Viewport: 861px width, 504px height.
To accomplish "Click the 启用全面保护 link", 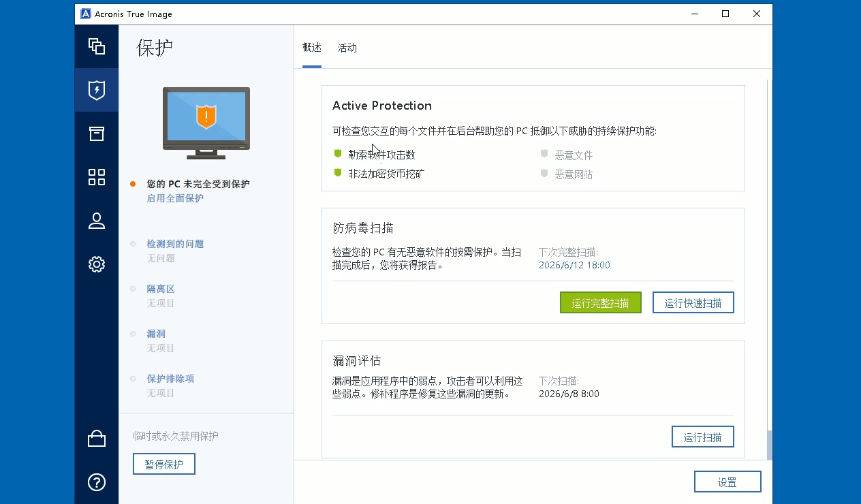I will (x=175, y=198).
